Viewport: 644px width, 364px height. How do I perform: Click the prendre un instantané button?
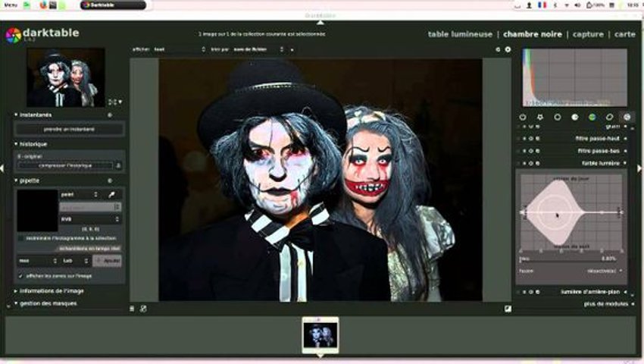(x=69, y=129)
